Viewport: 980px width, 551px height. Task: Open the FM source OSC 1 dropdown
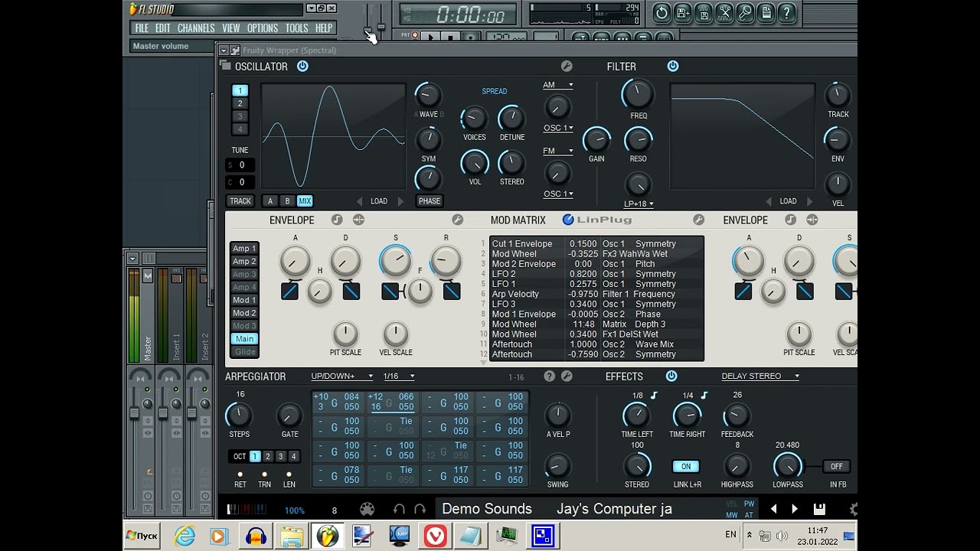(558, 194)
